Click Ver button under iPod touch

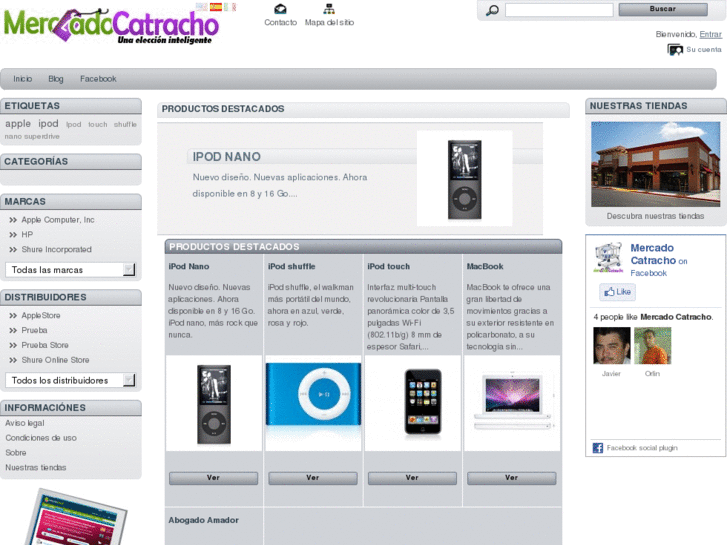point(412,478)
